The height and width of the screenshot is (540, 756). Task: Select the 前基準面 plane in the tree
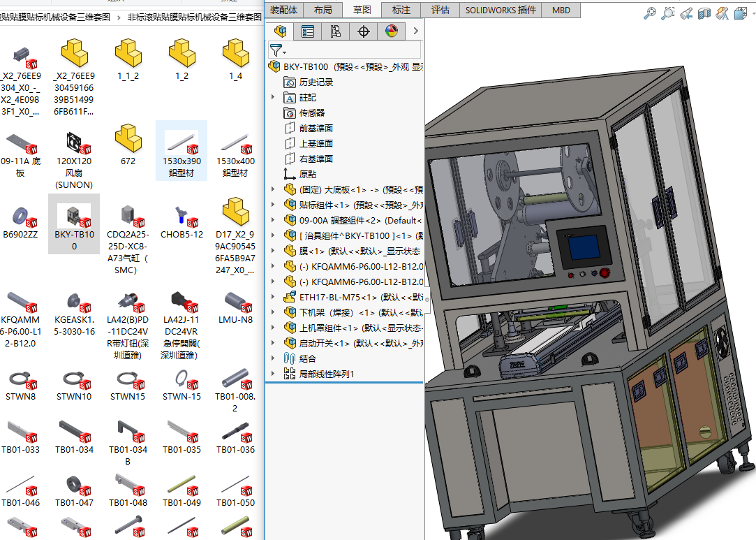pos(316,128)
